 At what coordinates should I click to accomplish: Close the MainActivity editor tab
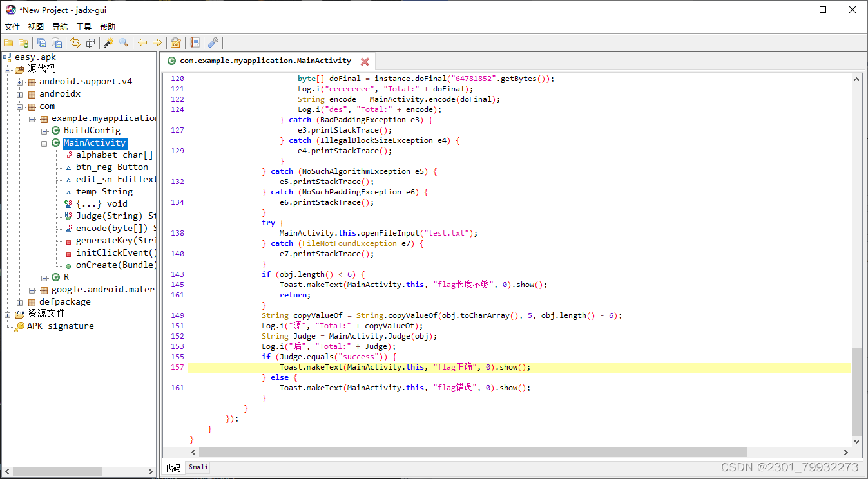365,61
